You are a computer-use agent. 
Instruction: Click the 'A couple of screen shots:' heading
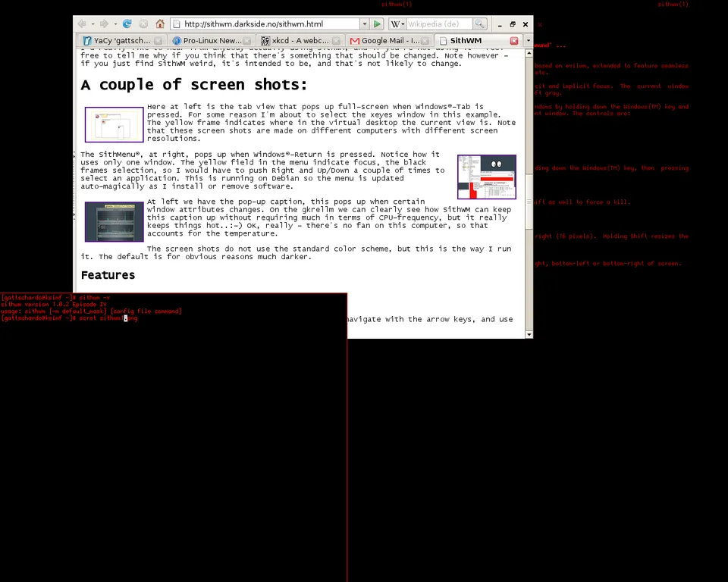point(194,85)
